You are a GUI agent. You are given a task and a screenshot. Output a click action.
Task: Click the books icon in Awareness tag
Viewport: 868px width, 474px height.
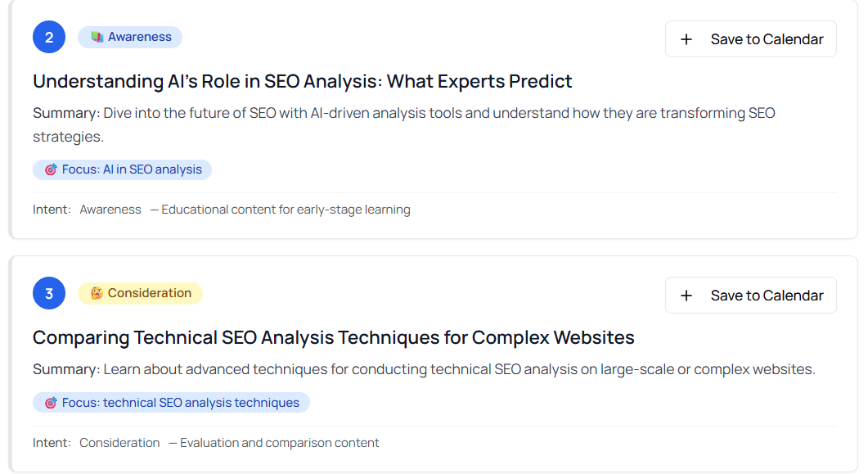click(97, 37)
